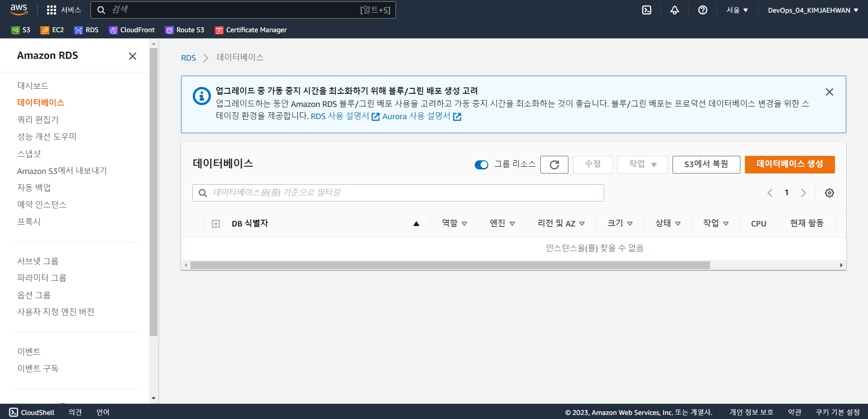Screen dimensions: 868x419
Task: Open 옵션 그룹 in the sidebar
Action: pyautogui.click(x=34, y=295)
